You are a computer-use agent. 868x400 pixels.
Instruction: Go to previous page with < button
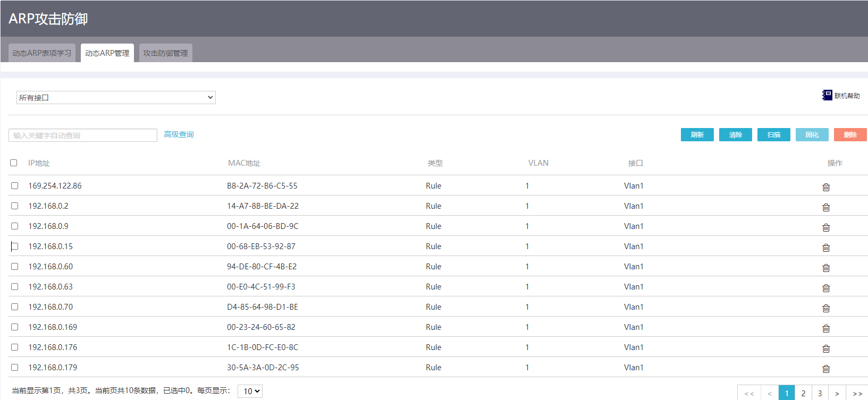point(770,393)
